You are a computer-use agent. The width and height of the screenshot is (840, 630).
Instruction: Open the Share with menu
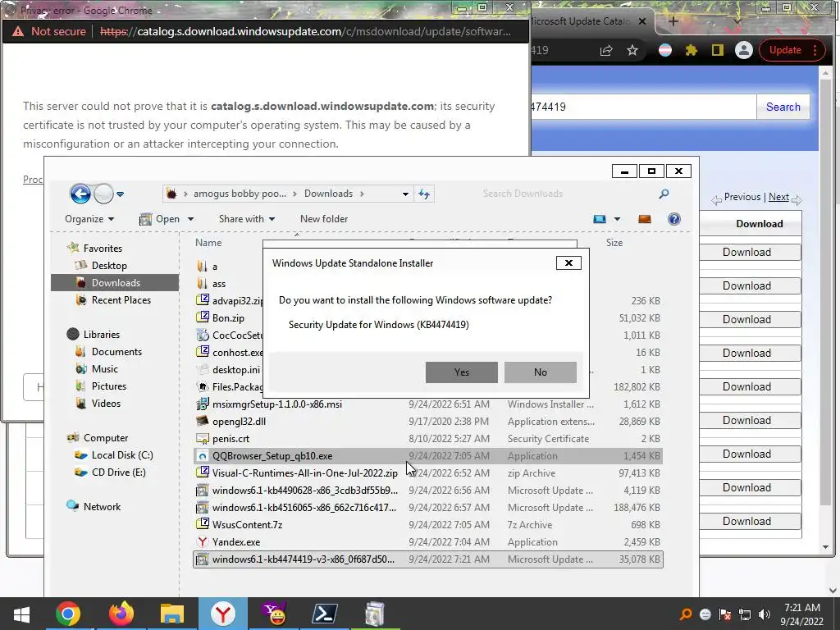coord(247,219)
